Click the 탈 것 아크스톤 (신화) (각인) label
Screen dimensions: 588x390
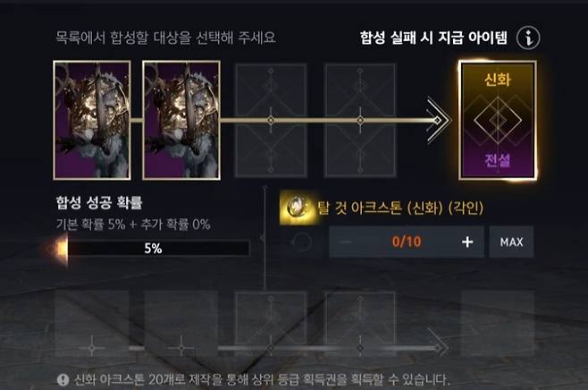click(400, 208)
